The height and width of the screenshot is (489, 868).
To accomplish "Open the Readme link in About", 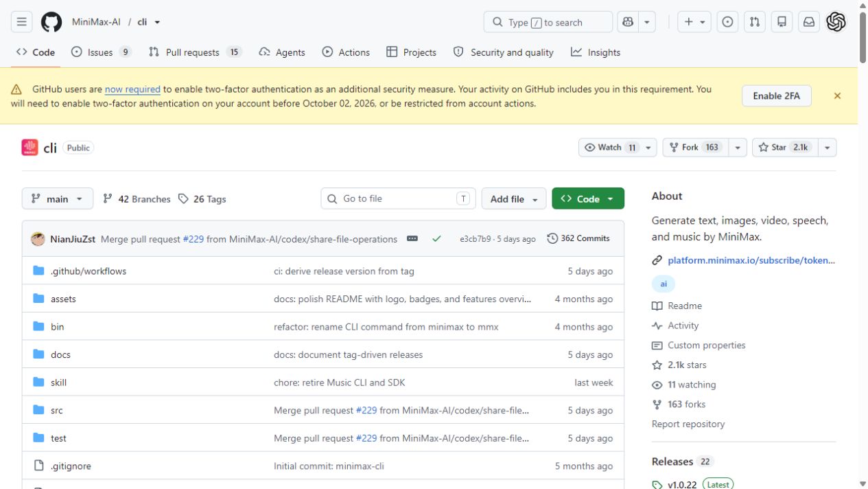I will pyautogui.click(x=677, y=306).
